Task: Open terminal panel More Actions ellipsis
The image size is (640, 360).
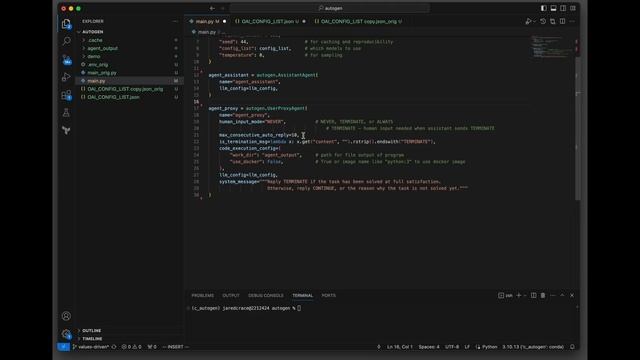Action: click(x=553, y=296)
